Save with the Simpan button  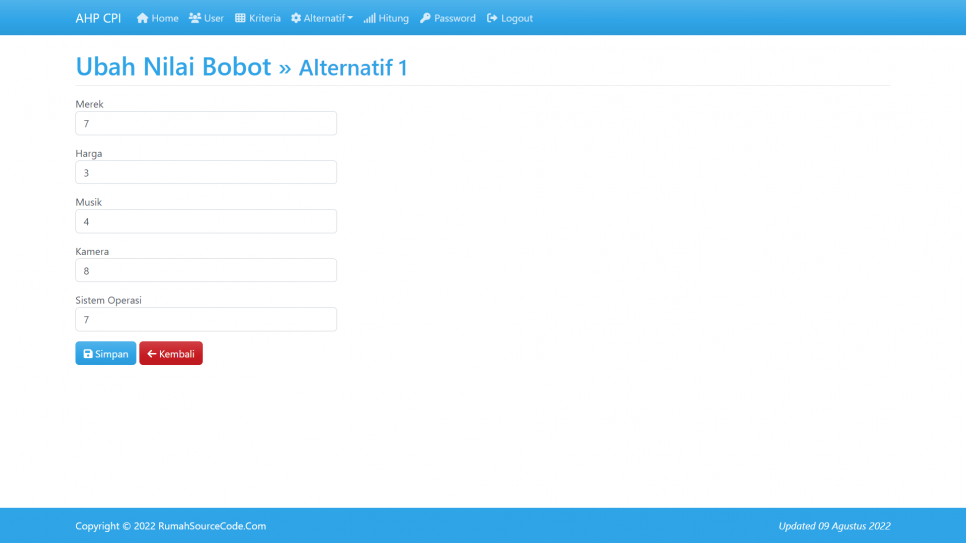click(x=106, y=353)
